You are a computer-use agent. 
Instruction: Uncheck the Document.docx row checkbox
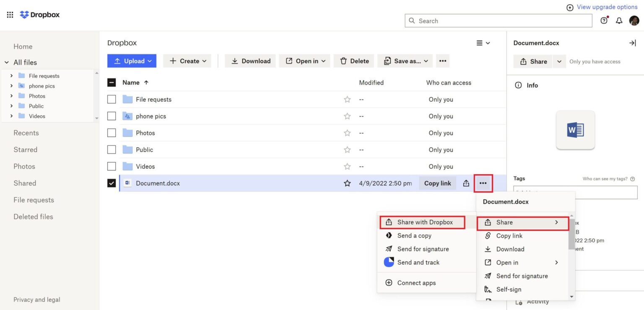click(x=111, y=183)
